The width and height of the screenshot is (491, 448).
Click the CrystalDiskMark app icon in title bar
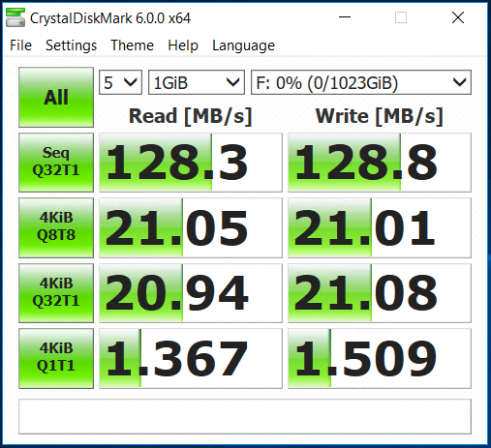click(x=15, y=17)
